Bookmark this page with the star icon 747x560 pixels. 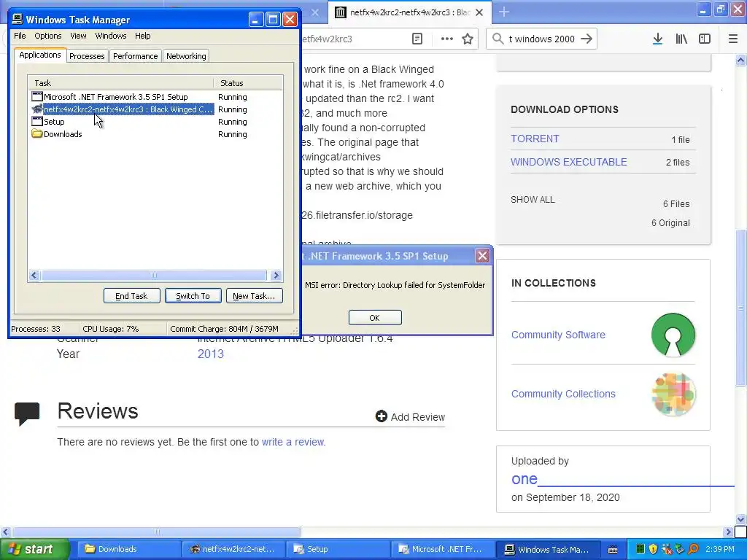468,39
